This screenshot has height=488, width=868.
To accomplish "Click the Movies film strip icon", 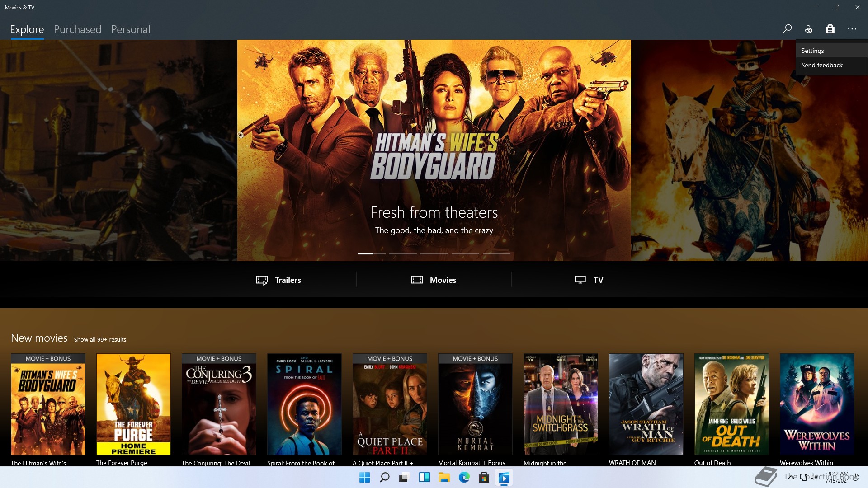I will (417, 280).
